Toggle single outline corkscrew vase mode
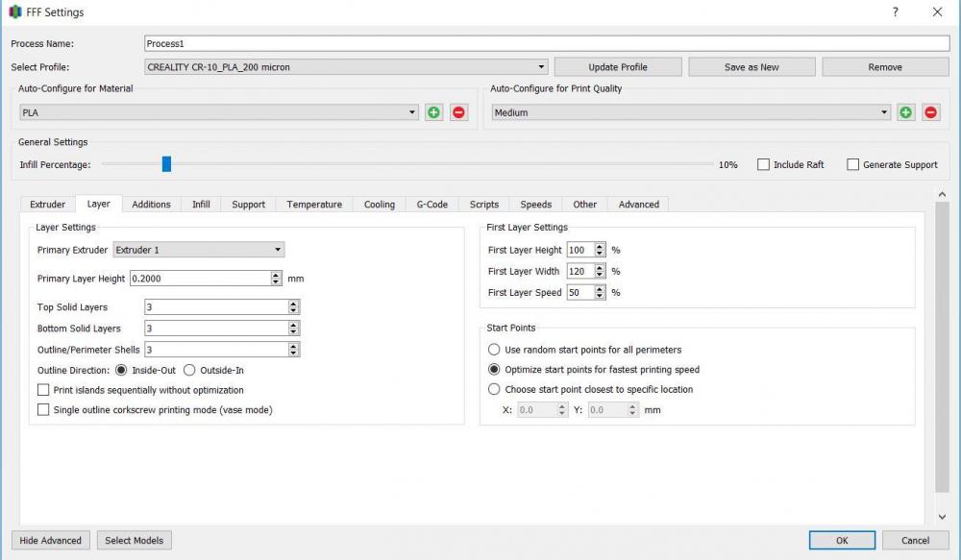 click(x=43, y=410)
